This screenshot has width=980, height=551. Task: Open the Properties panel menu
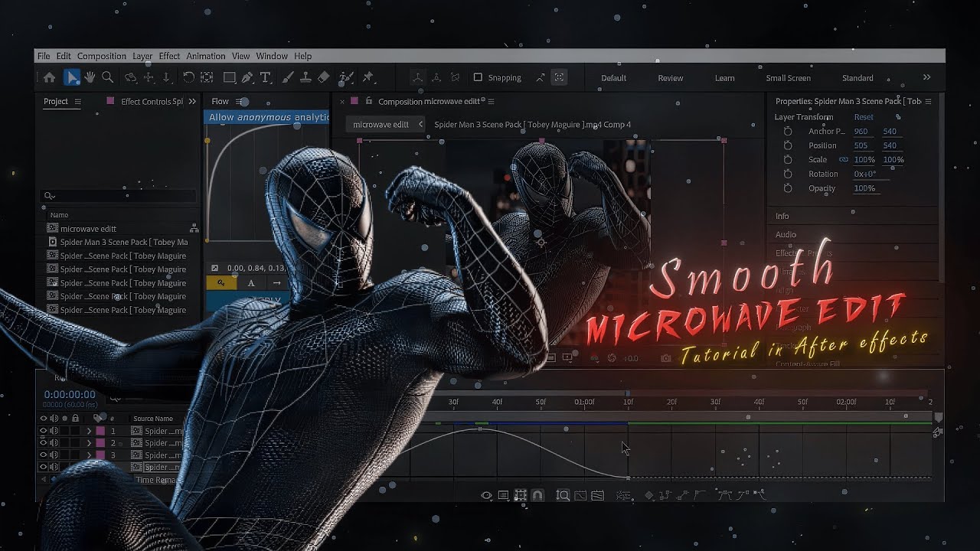[x=929, y=101]
